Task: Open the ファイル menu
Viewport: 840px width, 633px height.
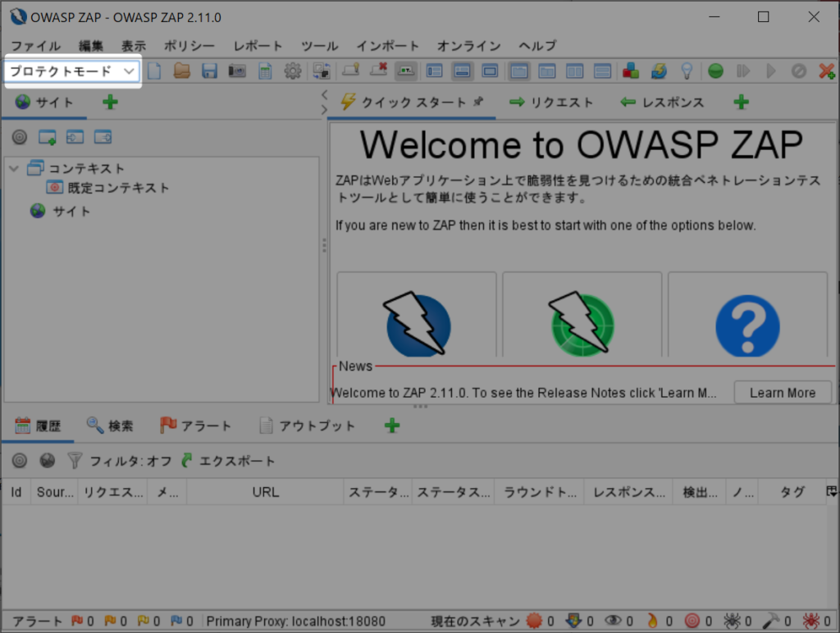Action: click(35, 46)
